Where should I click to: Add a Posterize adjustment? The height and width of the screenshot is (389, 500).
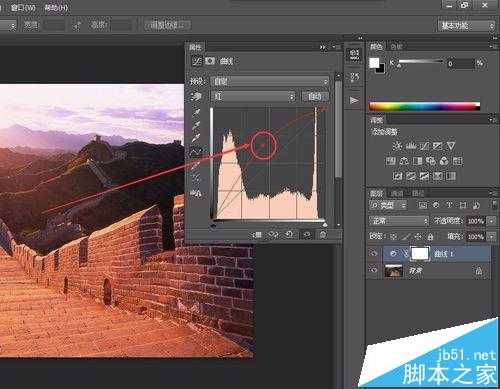(411, 176)
